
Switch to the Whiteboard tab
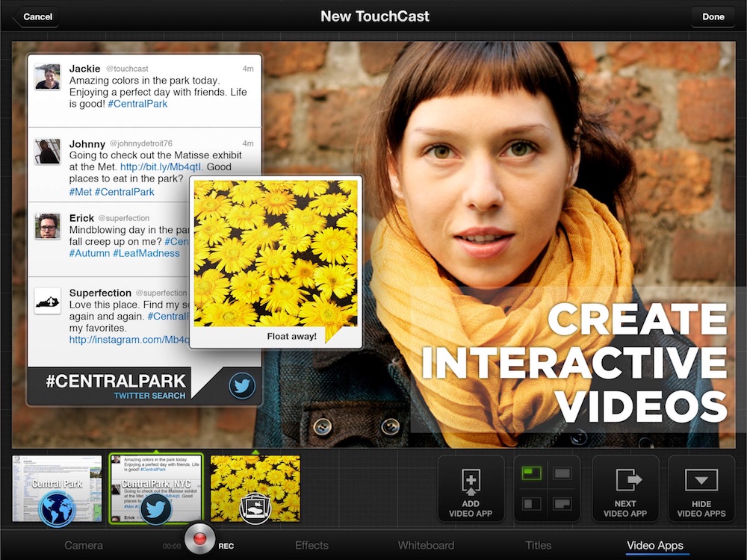tap(426, 546)
